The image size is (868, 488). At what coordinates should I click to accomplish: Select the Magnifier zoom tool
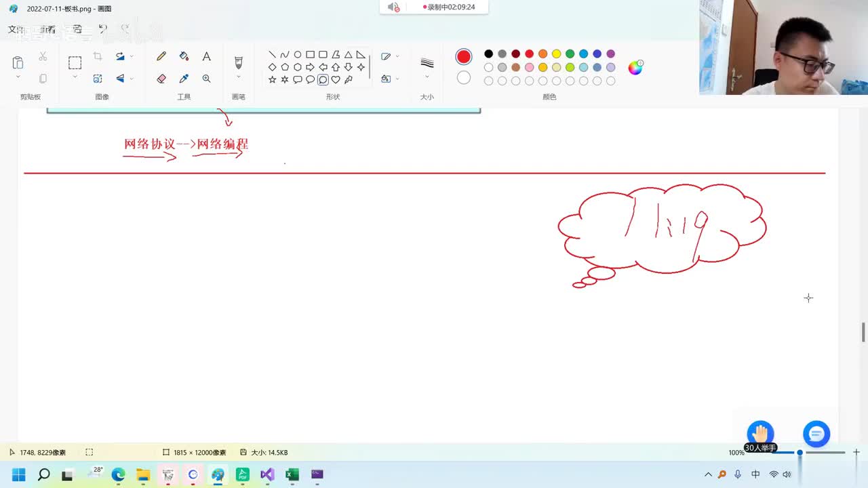click(x=206, y=79)
